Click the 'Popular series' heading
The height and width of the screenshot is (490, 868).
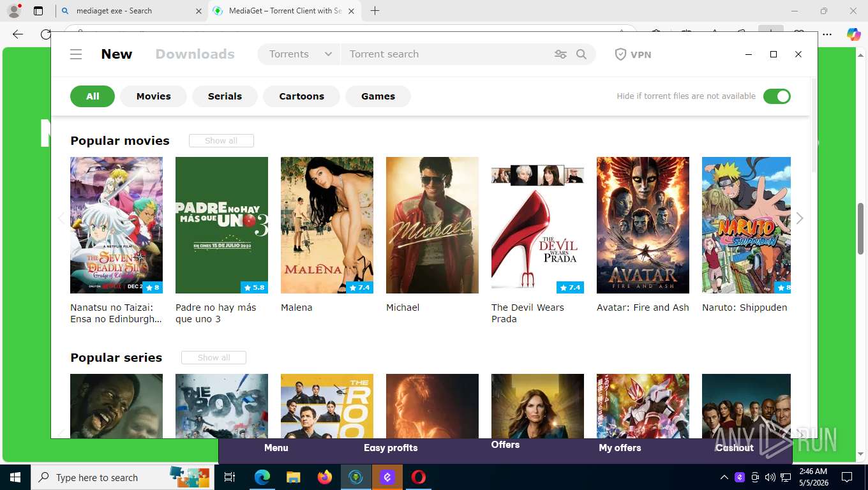click(116, 358)
